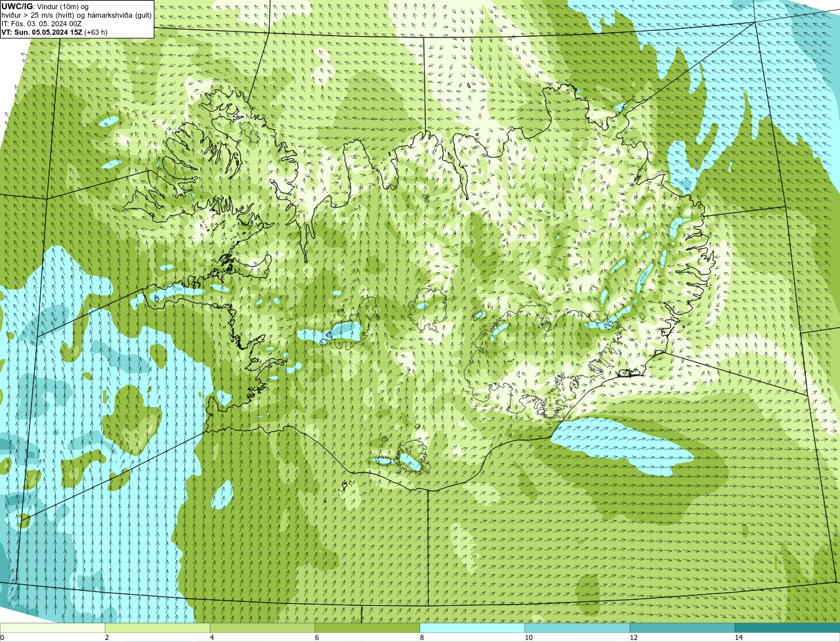Click the teal 12–14 color bar segment

(x=682, y=628)
